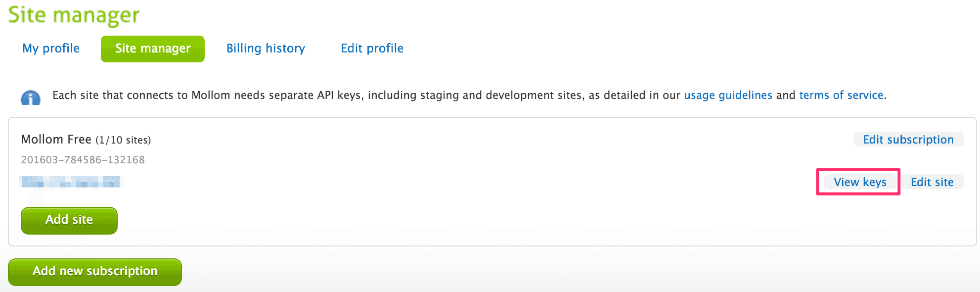Image resolution: width=980 pixels, height=292 pixels.
Task: Click Edit subscription for Mollom Free
Action: point(908,140)
